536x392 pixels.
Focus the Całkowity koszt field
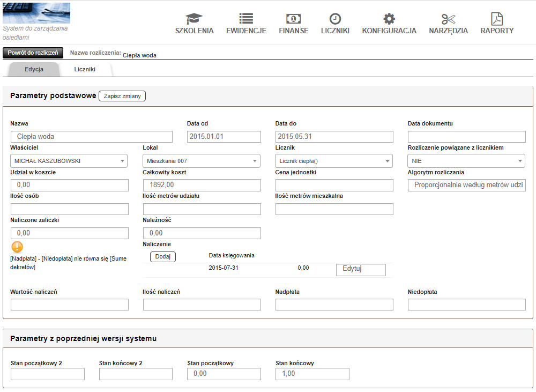coord(202,185)
